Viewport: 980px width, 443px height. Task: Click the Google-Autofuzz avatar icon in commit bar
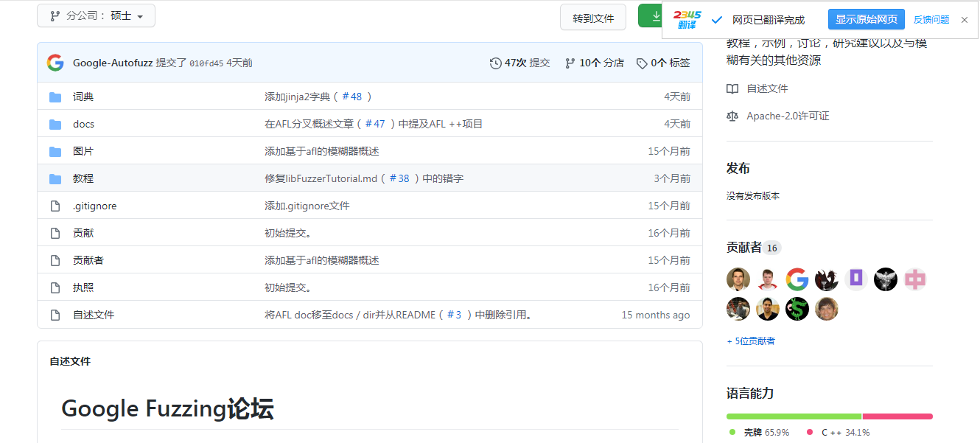pyautogui.click(x=55, y=63)
